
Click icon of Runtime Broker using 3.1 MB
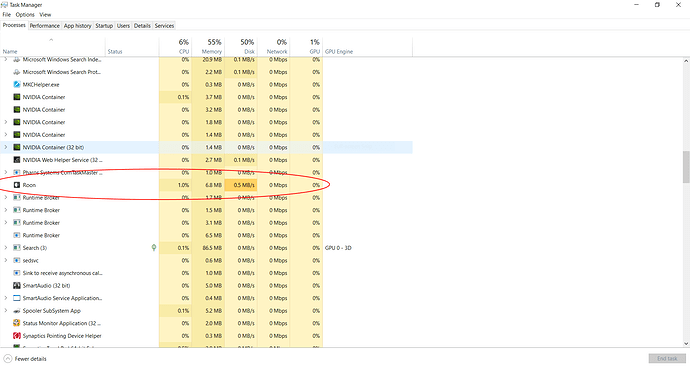pos(17,223)
